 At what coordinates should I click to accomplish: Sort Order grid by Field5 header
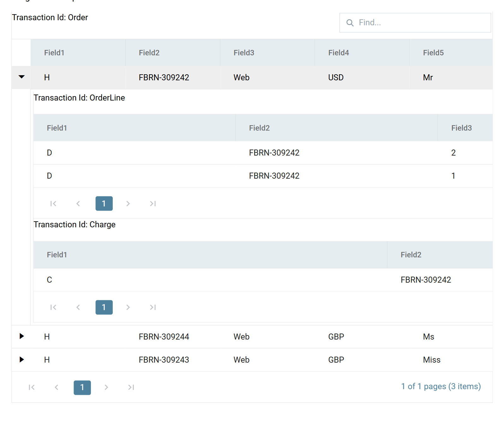(451, 53)
